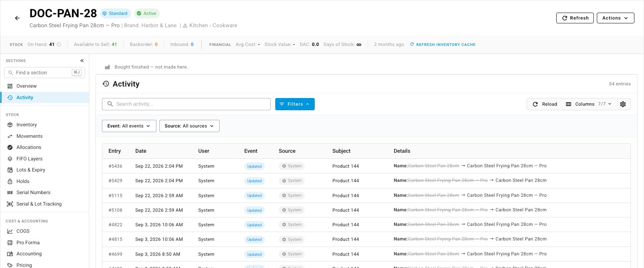
Task: Open the Event: All events dropdown
Action: [x=129, y=126]
